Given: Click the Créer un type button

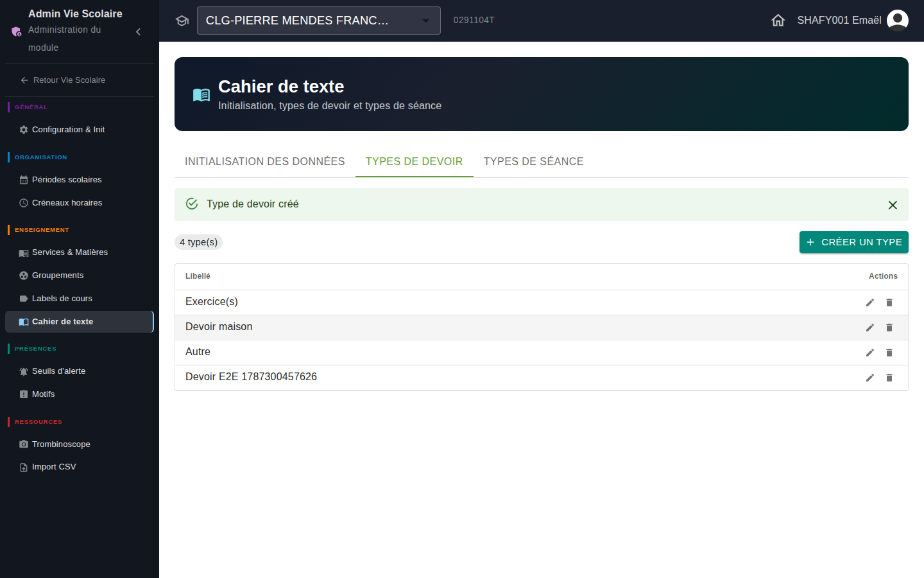Looking at the screenshot, I should click(x=854, y=242).
